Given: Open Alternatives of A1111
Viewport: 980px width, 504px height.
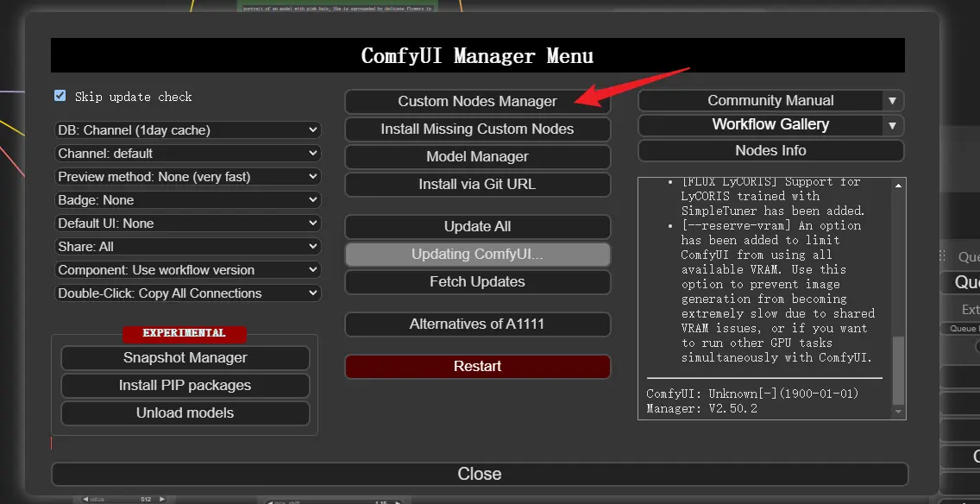Looking at the screenshot, I should click(478, 324).
